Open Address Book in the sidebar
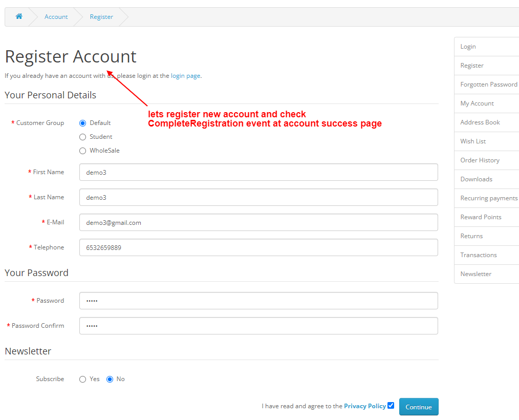Viewport: 519px width, 420px height. tap(487, 122)
